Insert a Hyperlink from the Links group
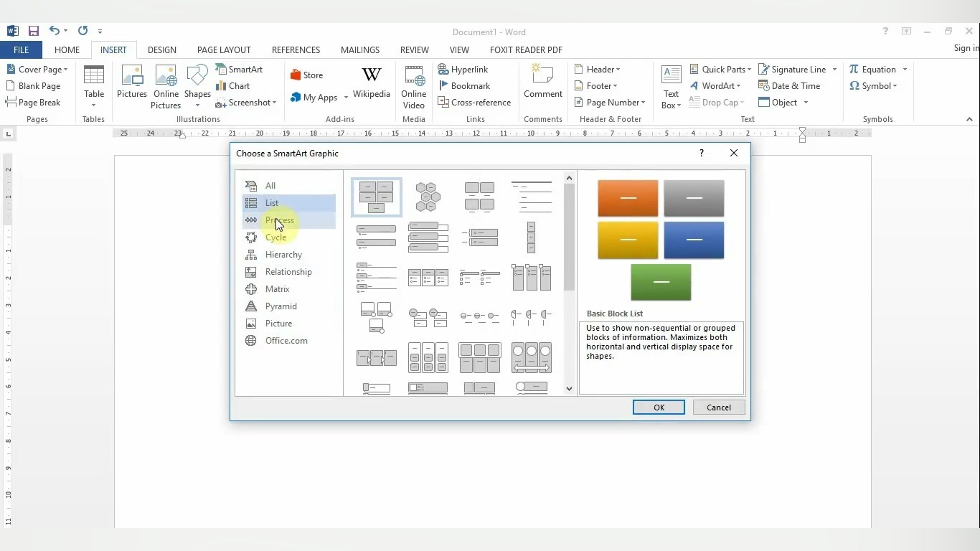Viewport: 980px width, 551px height. [x=463, y=70]
